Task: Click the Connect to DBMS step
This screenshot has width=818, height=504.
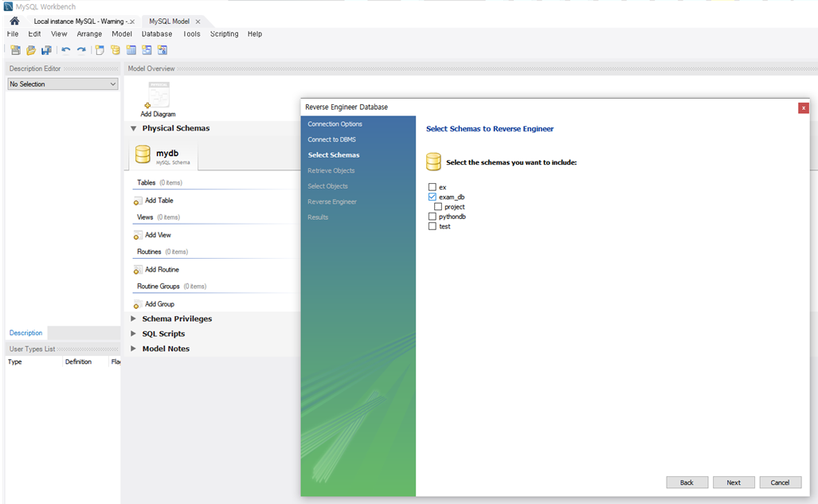Action: click(x=332, y=140)
